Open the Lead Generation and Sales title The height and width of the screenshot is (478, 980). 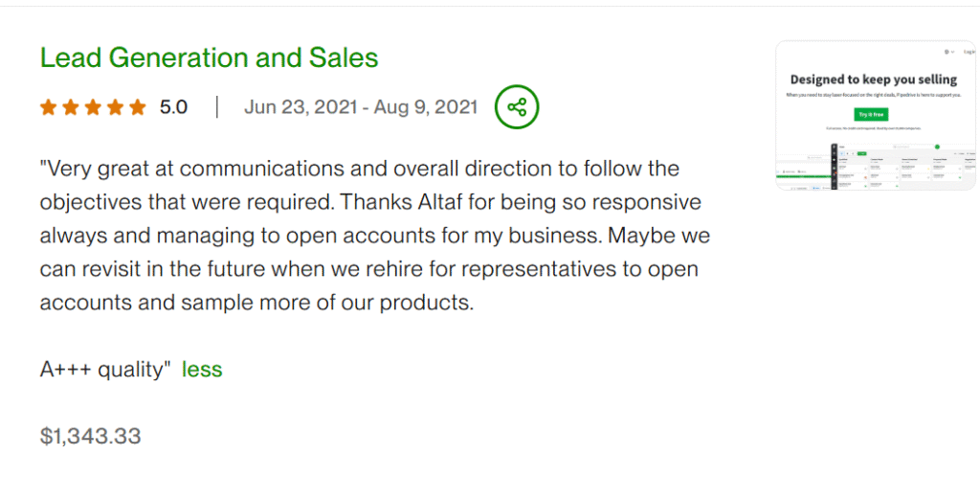tap(210, 57)
